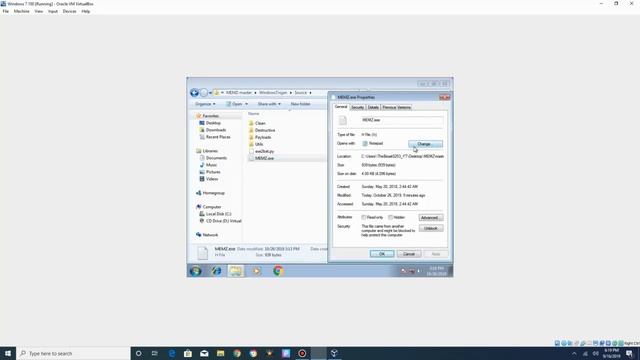Click the back arrow in Explorer
Viewport: 640px width, 360px height.
point(194,93)
